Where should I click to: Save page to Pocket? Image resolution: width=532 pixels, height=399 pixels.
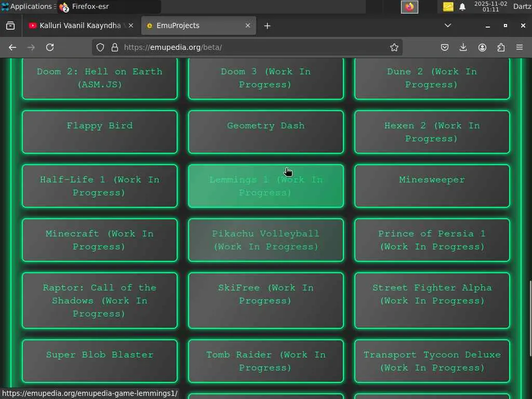[x=445, y=47]
